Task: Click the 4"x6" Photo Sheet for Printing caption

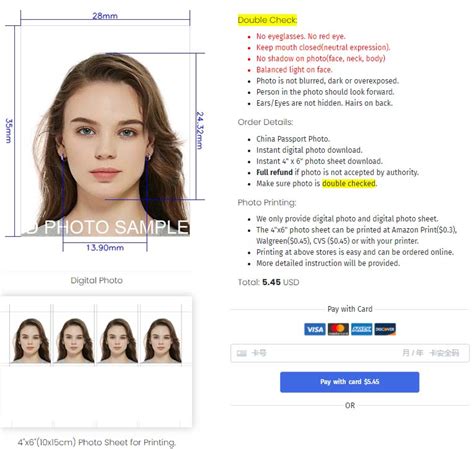Action: coord(97,442)
